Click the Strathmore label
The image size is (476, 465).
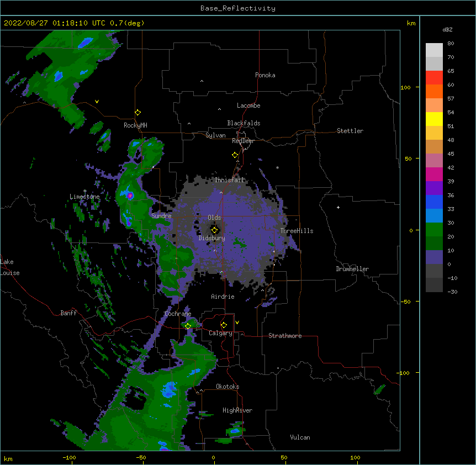click(285, 336)
